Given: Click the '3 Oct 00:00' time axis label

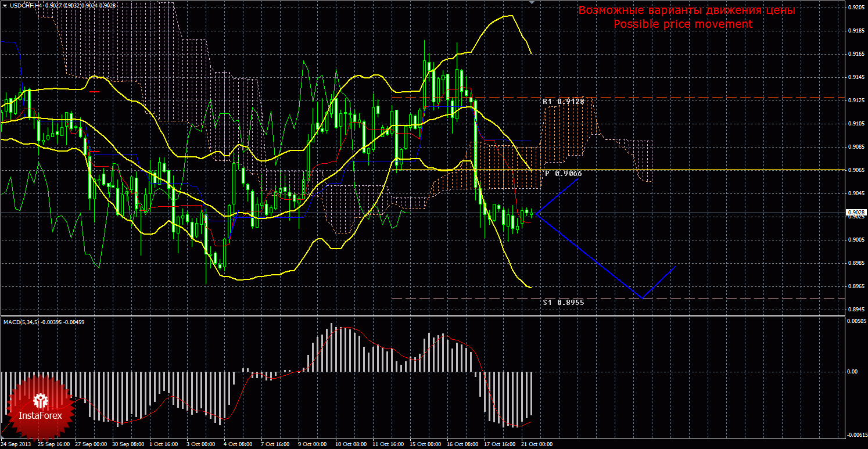Looking at the screenshot, I should [x=202, y=444].
